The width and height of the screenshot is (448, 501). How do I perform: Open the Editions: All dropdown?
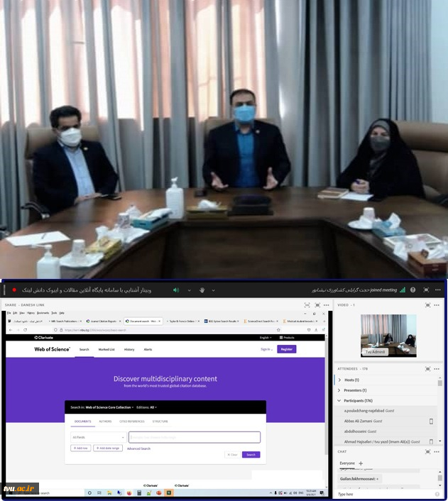pyautogui.click(x=146, y=407)
